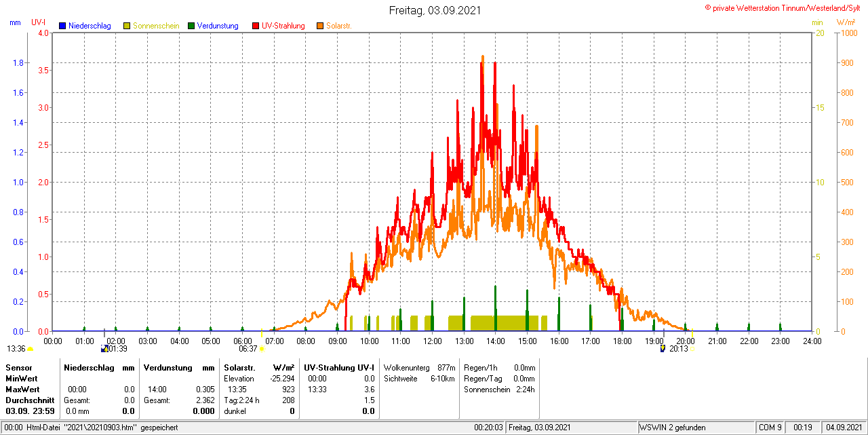Image resolution: width=868 pixels, height=435 pixels.
Task: Click the 12:00 label on time axis
Action: (432, 341)
